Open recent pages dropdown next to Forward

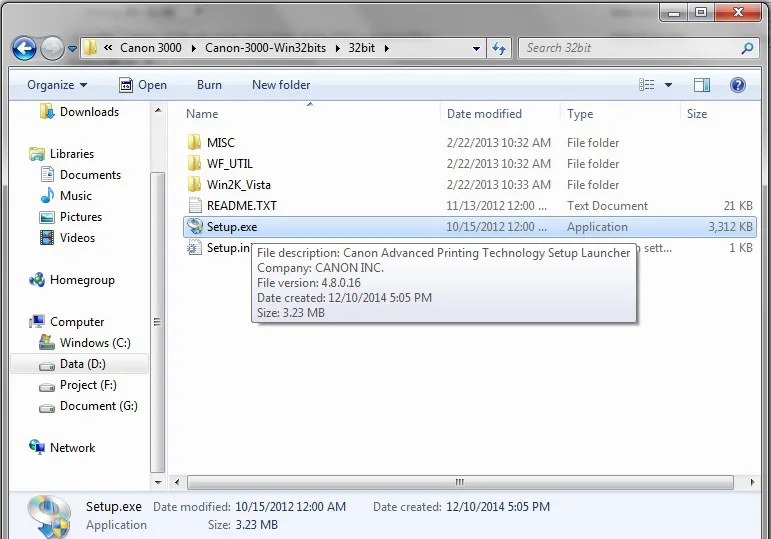72,49
